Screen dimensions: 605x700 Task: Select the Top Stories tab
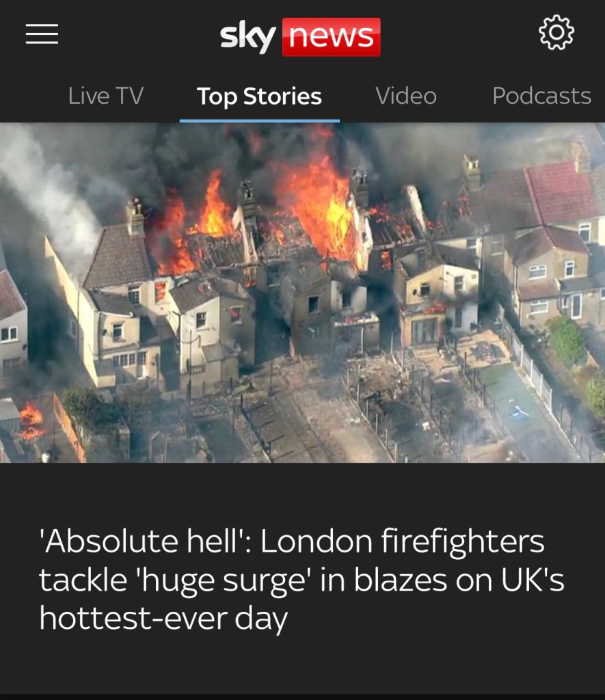click(259, 96)
